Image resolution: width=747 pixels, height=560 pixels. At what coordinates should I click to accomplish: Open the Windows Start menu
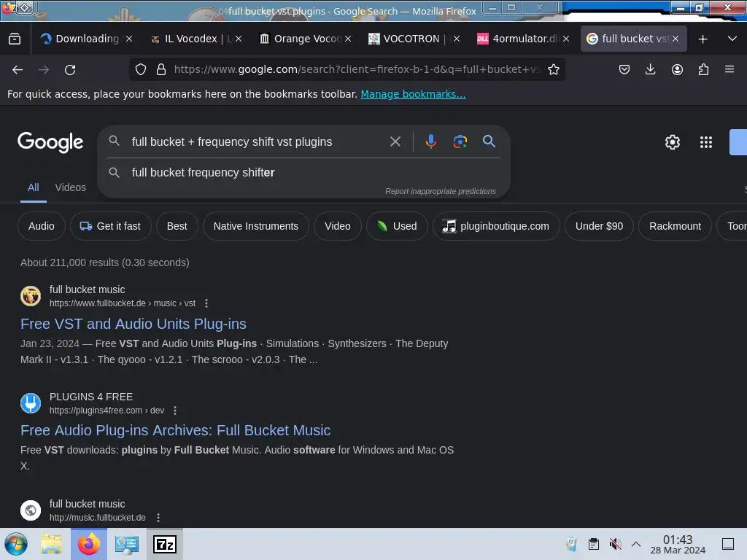click(x=16, y=544)
